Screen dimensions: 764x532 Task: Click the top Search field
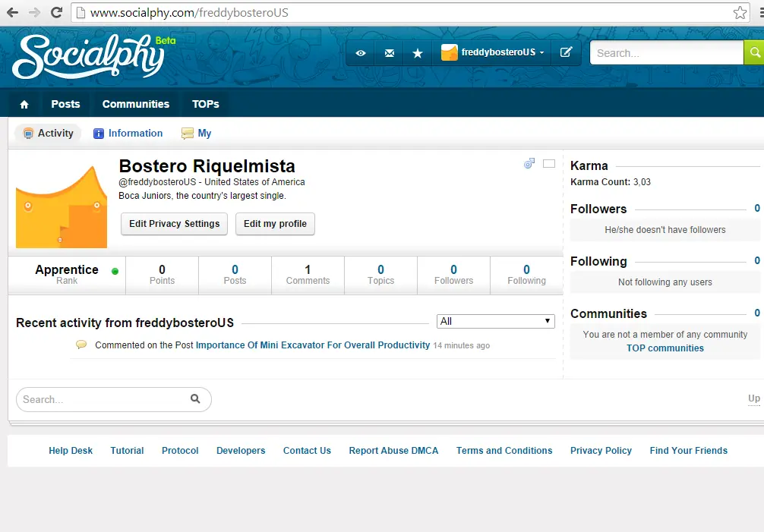click(x=667, y=52)
